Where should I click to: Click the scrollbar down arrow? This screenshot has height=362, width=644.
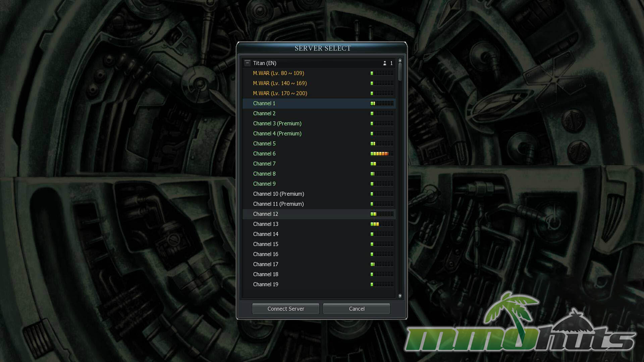pyautogui.click(x=400, y=296)
